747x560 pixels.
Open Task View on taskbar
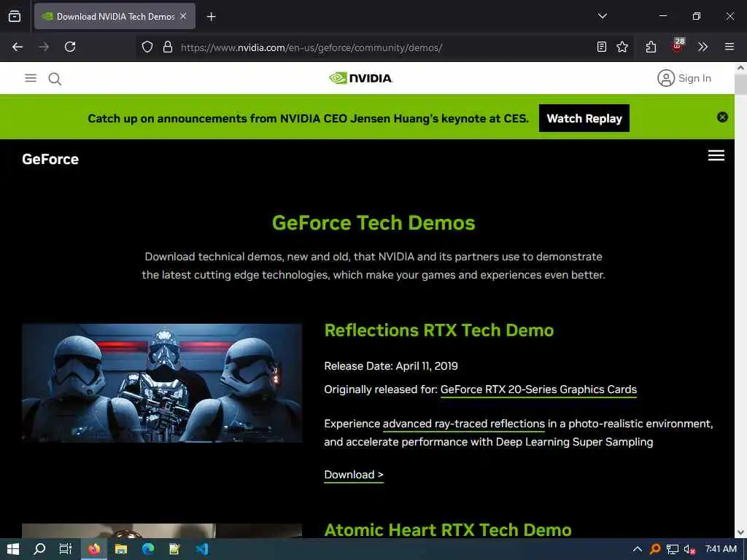coord(65,549)
